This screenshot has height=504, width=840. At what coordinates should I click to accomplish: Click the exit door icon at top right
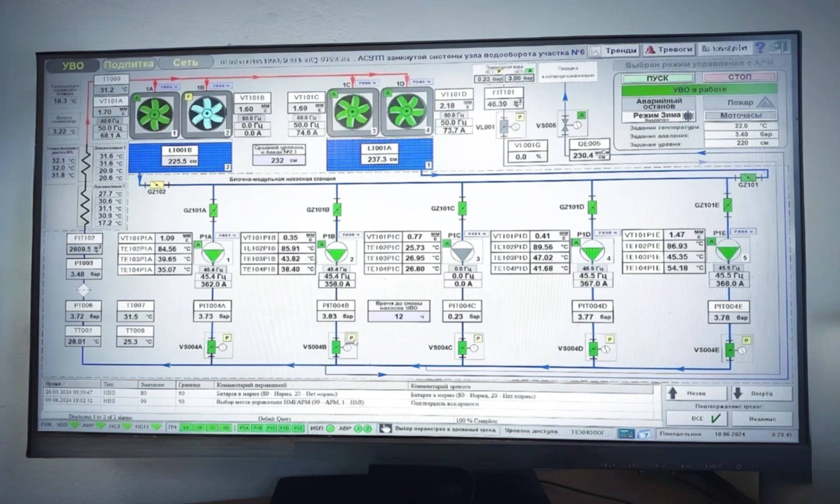778,47
